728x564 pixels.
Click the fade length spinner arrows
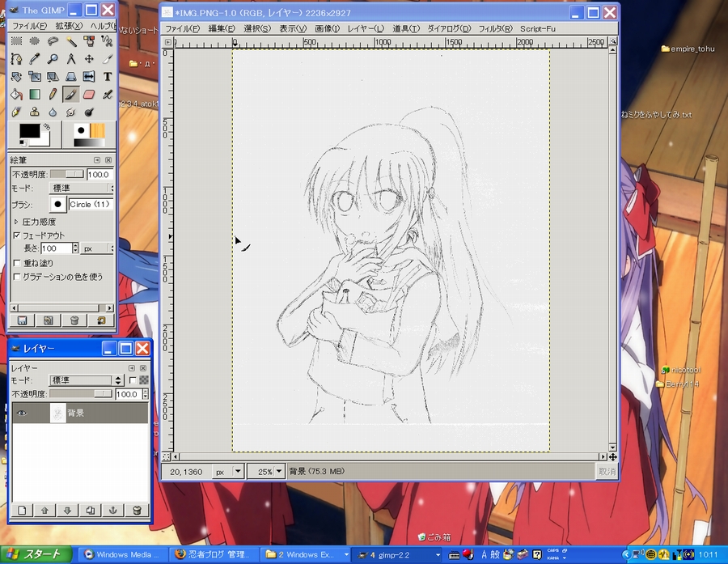click(x=75, y=248)
